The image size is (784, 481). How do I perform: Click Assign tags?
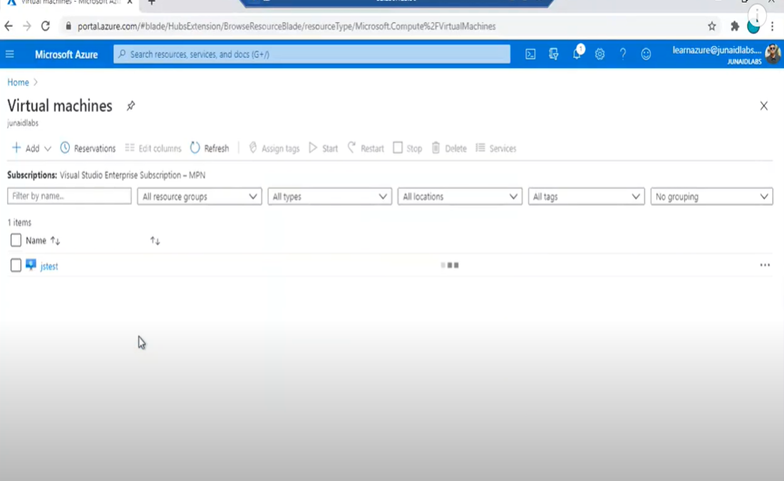click(x=274, y=148)
